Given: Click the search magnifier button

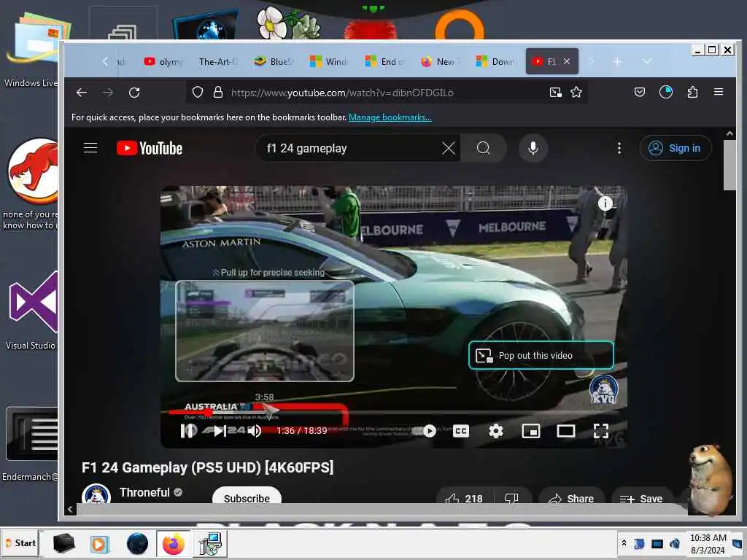Looking at the screenshot, I should pos(484,148).
